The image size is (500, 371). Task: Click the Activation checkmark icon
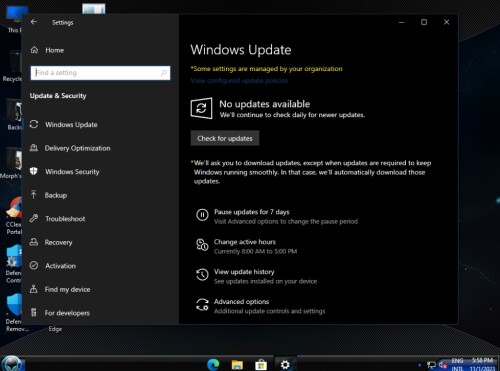[34, 265]
